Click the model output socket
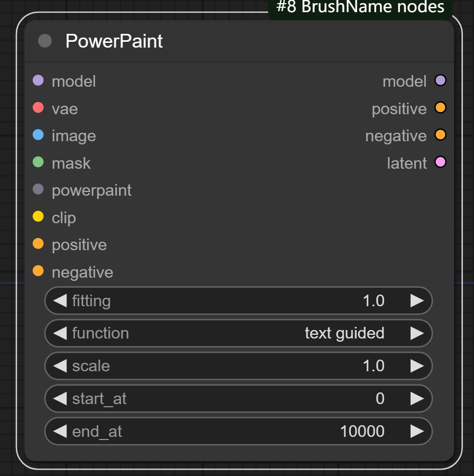 coord(440,81)
